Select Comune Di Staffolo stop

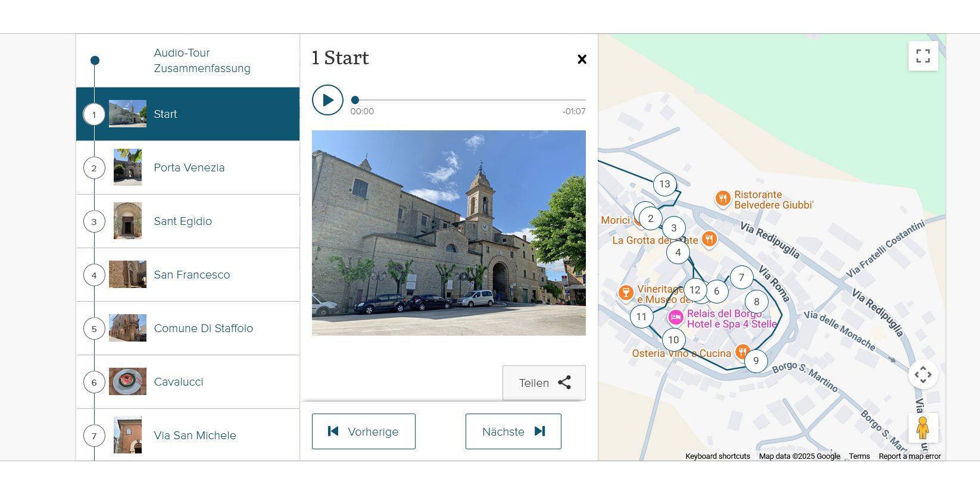tap(203, 328)
